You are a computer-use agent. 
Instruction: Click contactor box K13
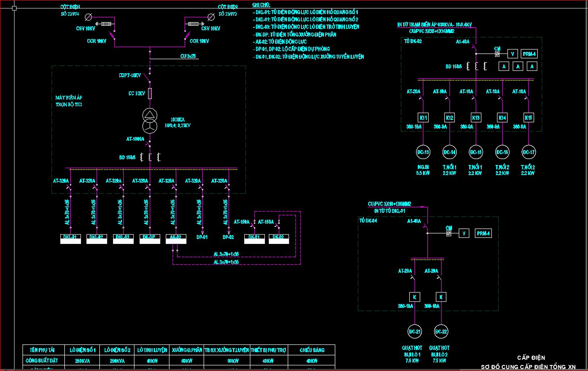[x=476, y=117]
